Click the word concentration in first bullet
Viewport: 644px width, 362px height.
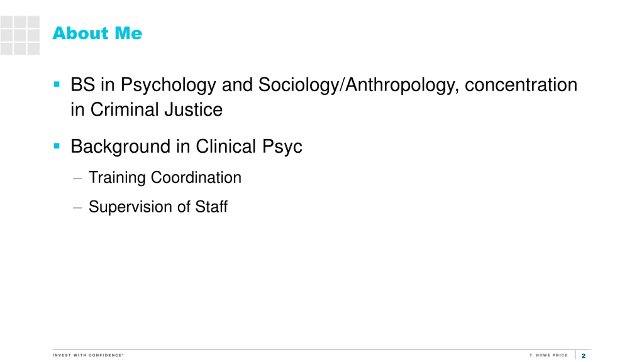point(521,85)
